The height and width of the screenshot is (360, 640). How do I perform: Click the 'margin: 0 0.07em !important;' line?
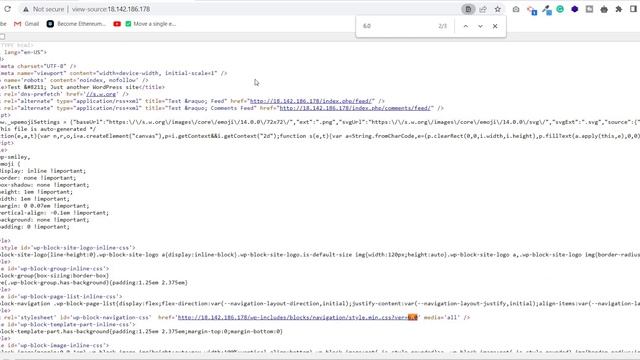[44, 206]
